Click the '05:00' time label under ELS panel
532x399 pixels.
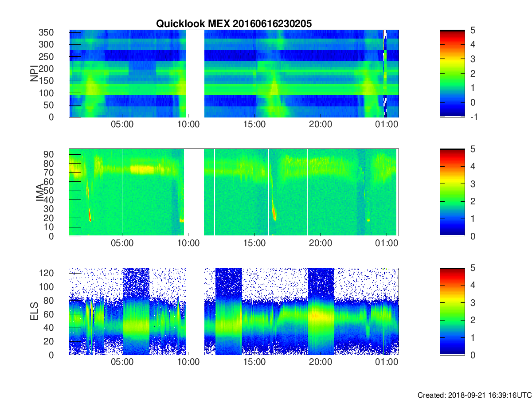[122, 362]
